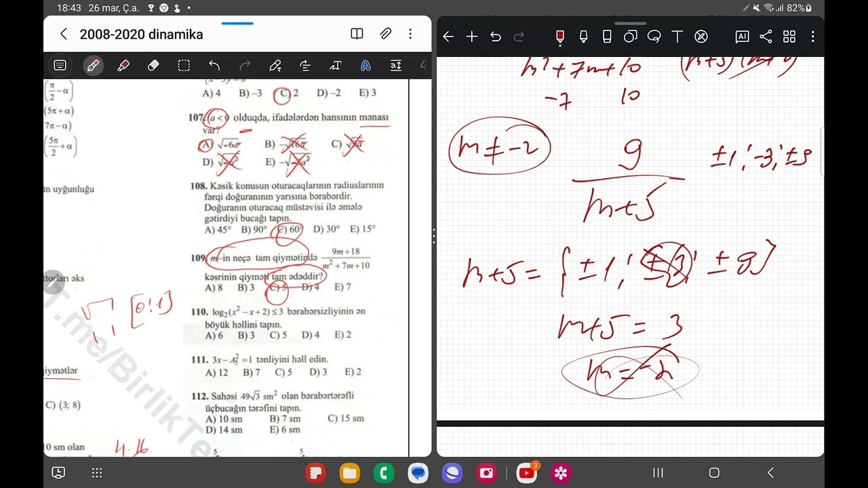The width and height of the screenshot is (868, 488).
Task: Tap the Recents navigation button
Action: pos(658,472)
